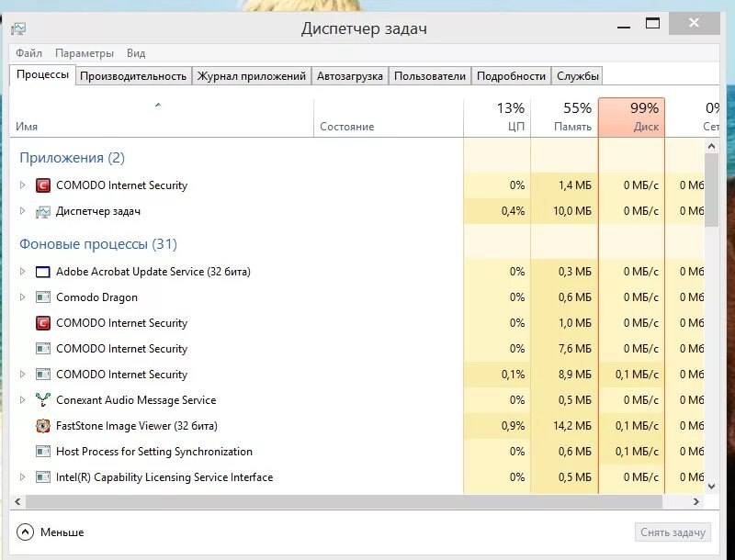
Task: Click the horizontal scrollbar left arrow
Action: coord(17,501)
